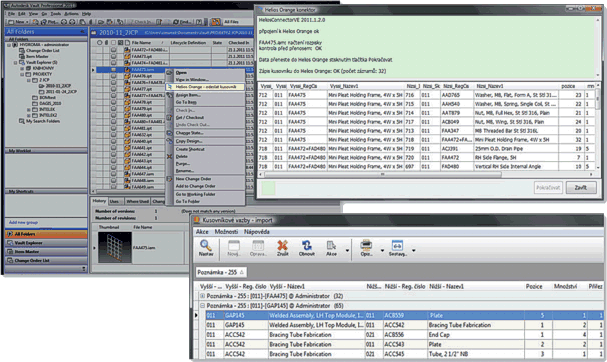Click the Opis printer icon
This screenshot has height=362, width=607.
(x=366, y=245)
